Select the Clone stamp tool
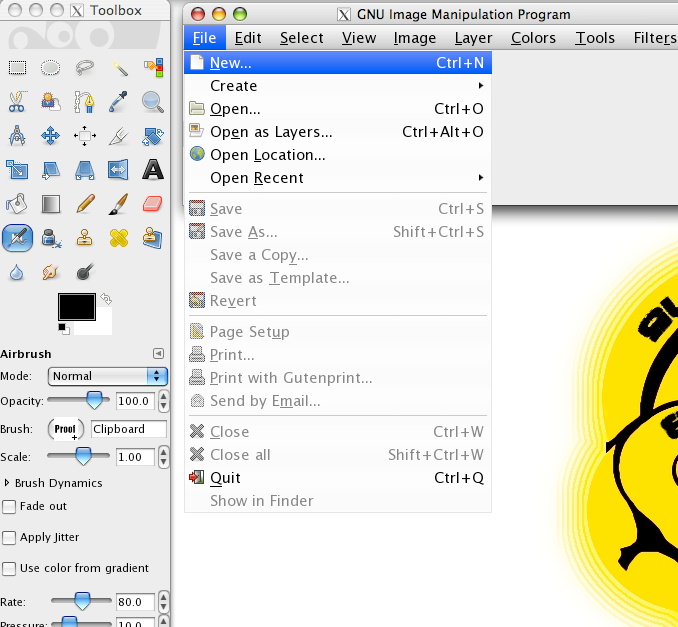 click(84, 238)
